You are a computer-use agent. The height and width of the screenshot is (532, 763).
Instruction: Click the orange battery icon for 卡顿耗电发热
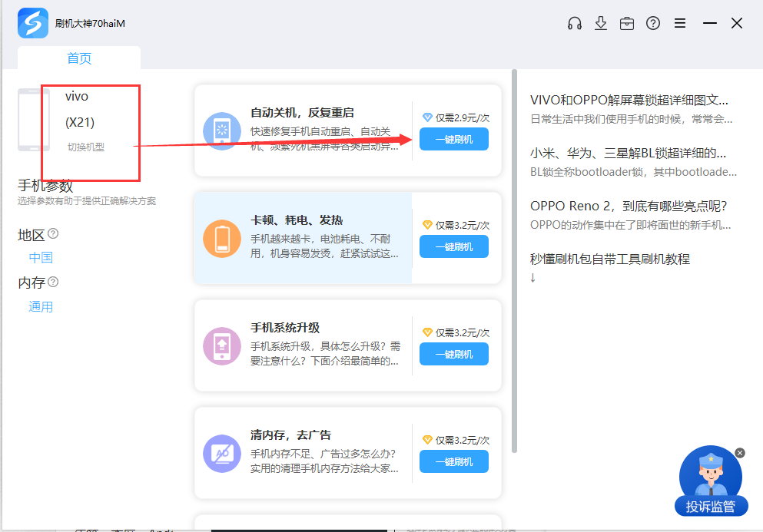coord(222,238)
